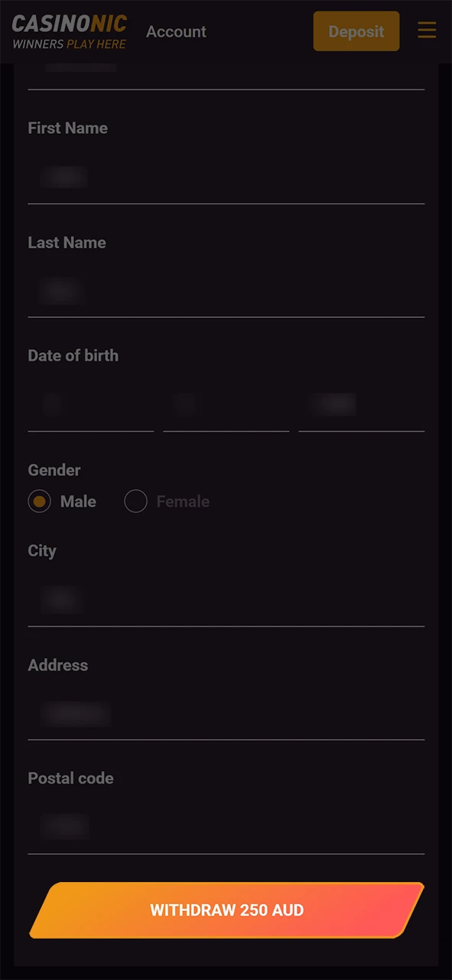
Task: Open the Account menu item
Action: click(176, 31)
